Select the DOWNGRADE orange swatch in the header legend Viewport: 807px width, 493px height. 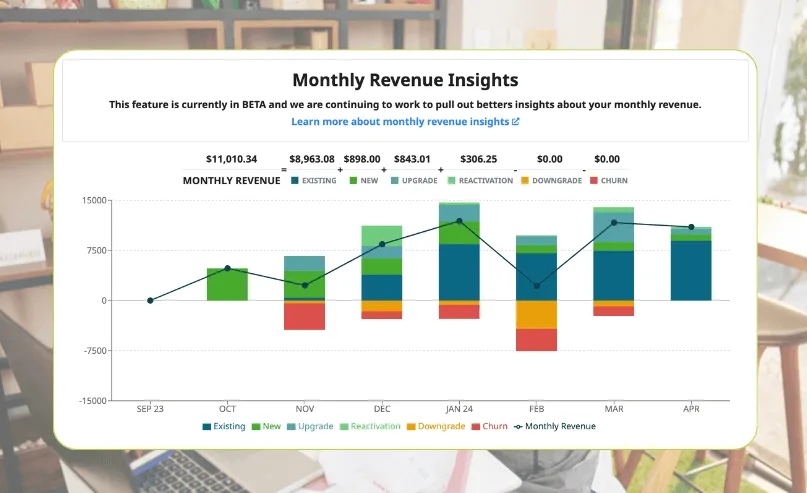524,181
